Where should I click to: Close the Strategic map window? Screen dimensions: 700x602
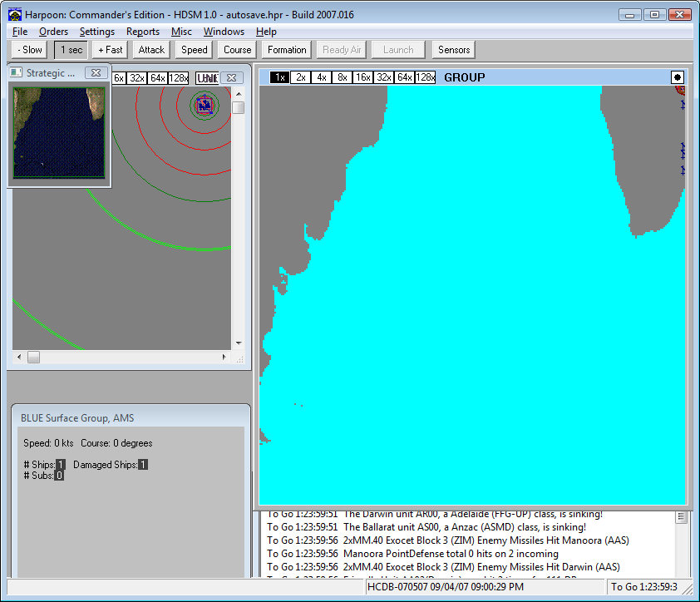(x=96, y=73)
